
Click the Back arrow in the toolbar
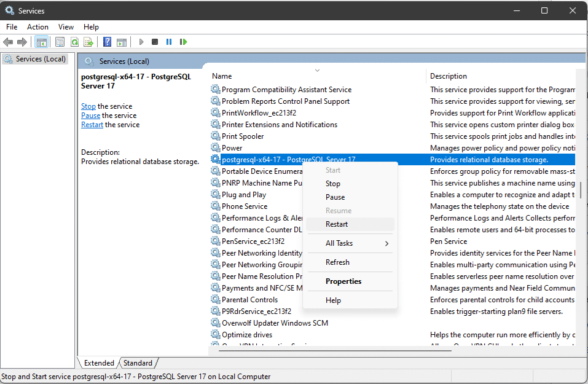pyautogui.click(x=8, y=42)
